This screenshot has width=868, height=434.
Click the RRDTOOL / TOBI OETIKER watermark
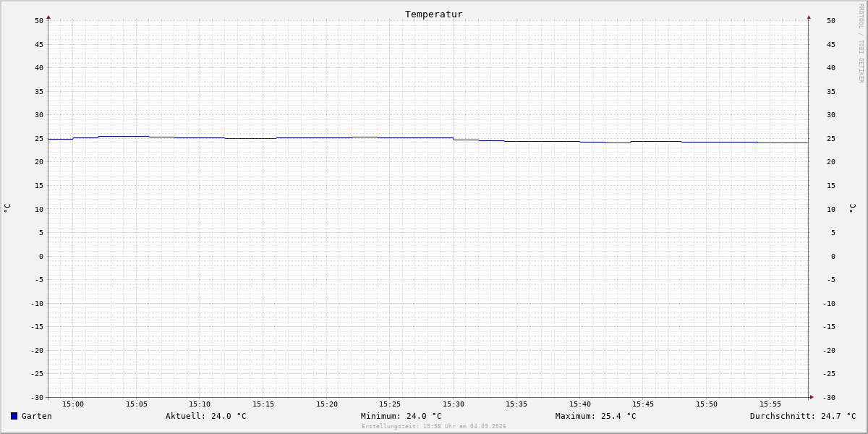(861, 43)
